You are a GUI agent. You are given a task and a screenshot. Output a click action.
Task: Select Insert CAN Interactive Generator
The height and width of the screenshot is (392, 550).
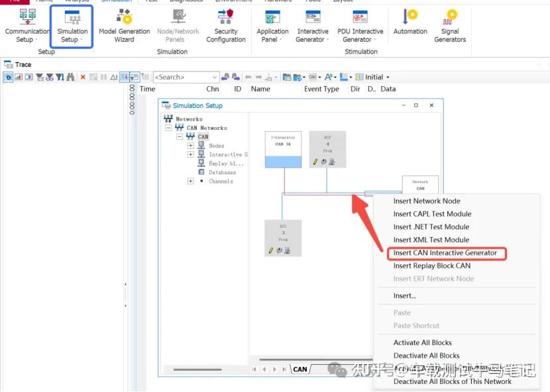pyautogui.click(x=445, y=253)
